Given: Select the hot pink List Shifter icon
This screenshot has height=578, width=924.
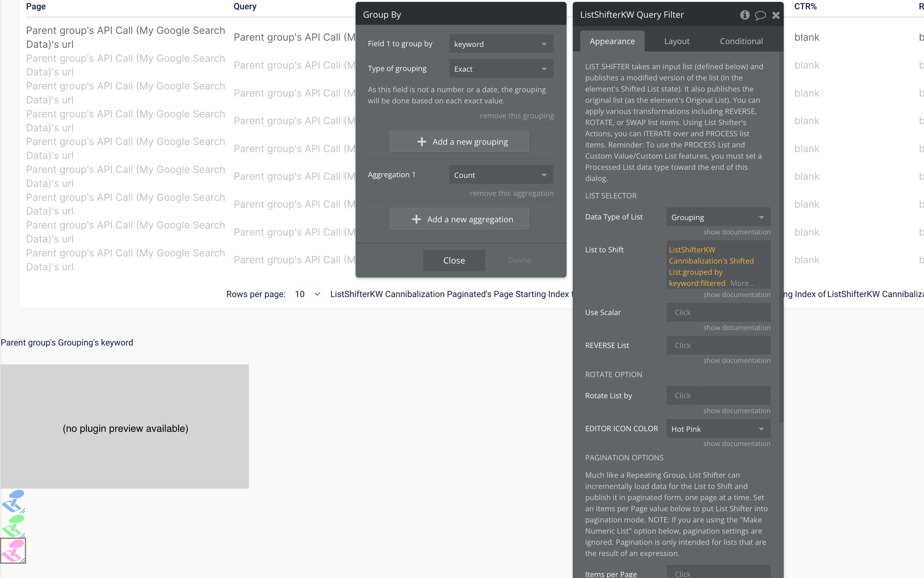Looking at the screenshot, I should pyautogui.click(x=13, y=550).
